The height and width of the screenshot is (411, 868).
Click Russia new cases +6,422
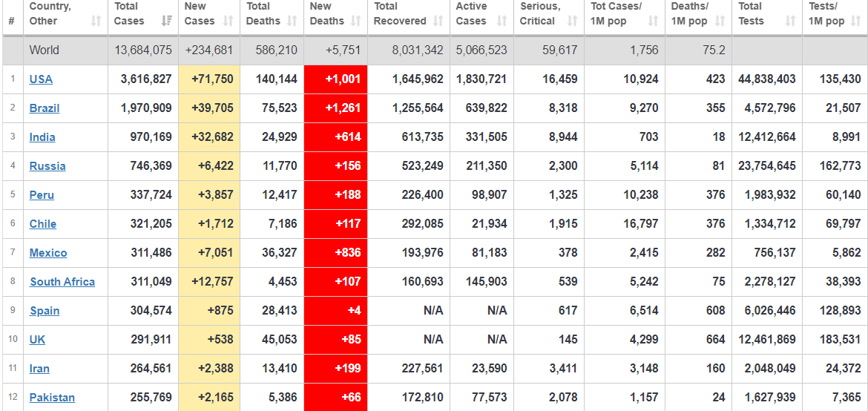point(216,165)
